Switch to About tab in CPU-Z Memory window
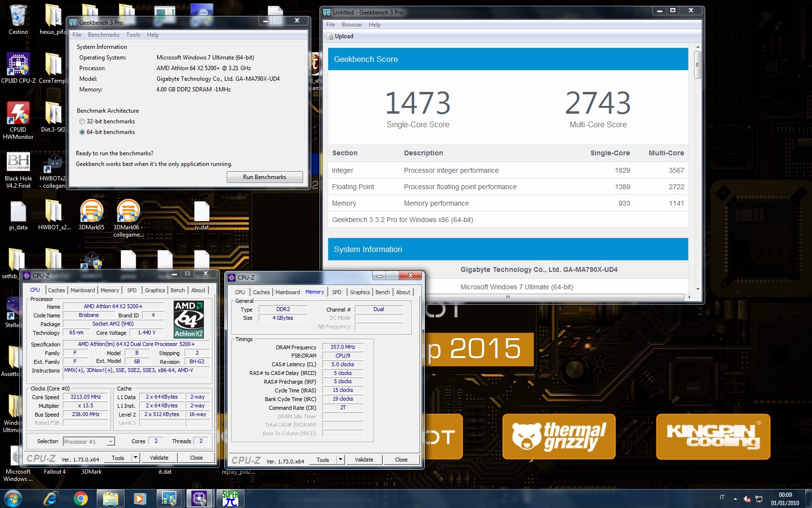The height and width of the screenshot is (508, 812). 403,292
